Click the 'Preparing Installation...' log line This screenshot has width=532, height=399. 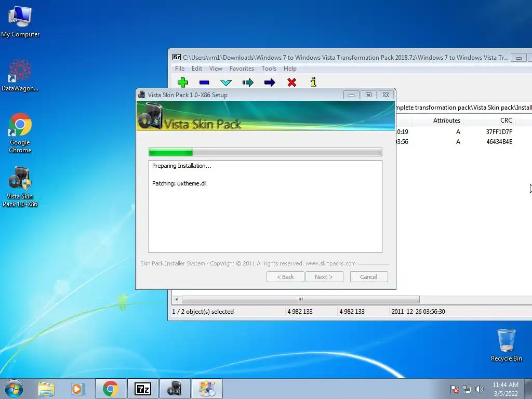(x=181, y=166)
